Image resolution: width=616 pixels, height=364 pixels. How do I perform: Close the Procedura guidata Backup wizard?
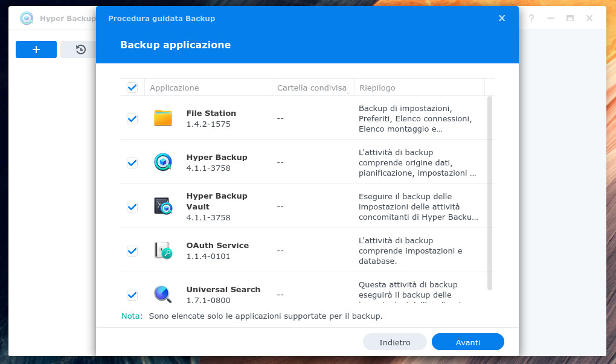pos(502,18)
